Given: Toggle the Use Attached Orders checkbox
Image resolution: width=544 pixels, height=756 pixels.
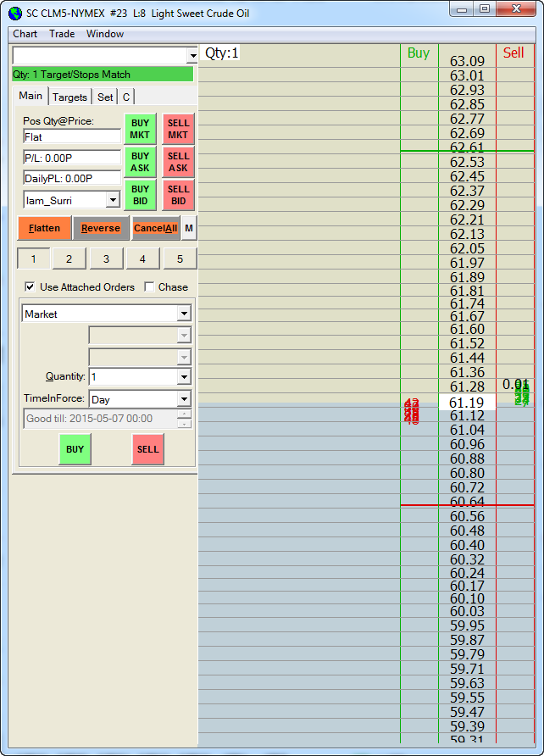Looking at the screenshot, I should 30,286.
